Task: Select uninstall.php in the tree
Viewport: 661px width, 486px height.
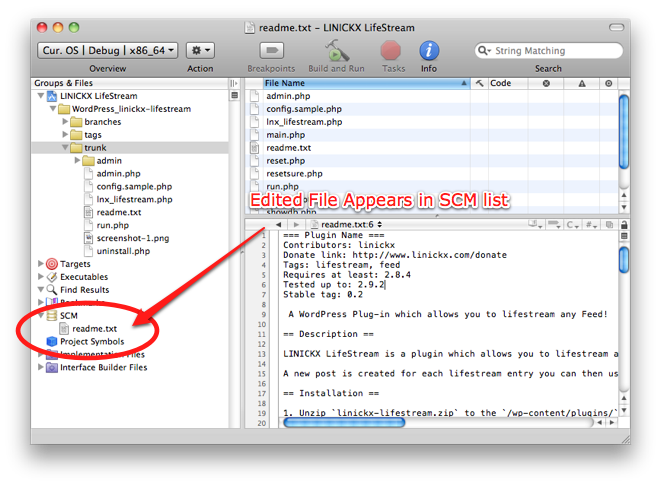Action: pyautogui.click(x=123, y=251)
